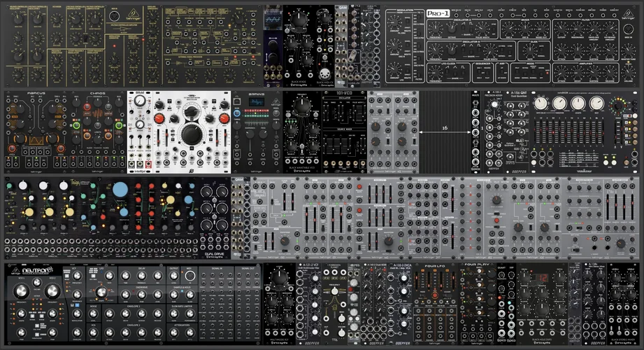Select the Bifold module

pyautogui.click(x=140, y=132)
